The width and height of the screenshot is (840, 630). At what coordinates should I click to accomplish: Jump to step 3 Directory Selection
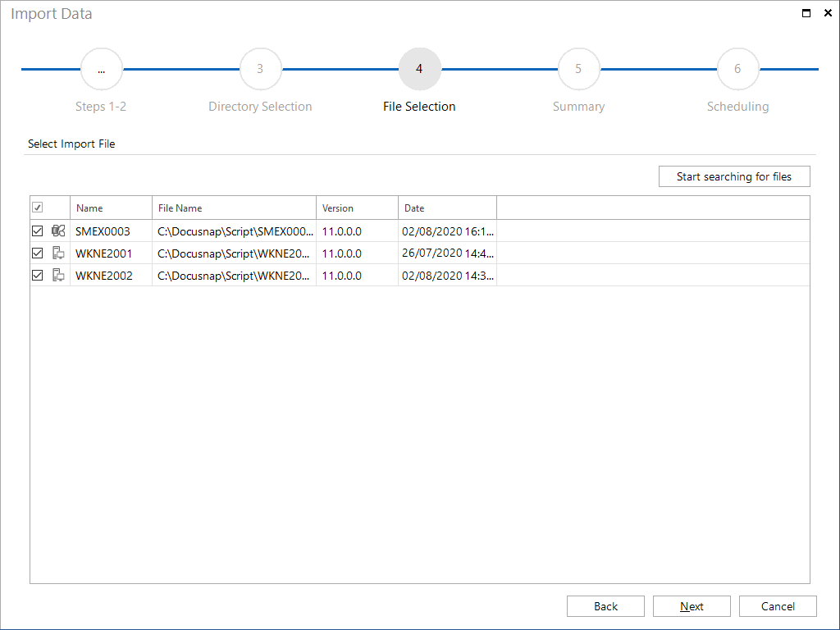click(260, 69)
